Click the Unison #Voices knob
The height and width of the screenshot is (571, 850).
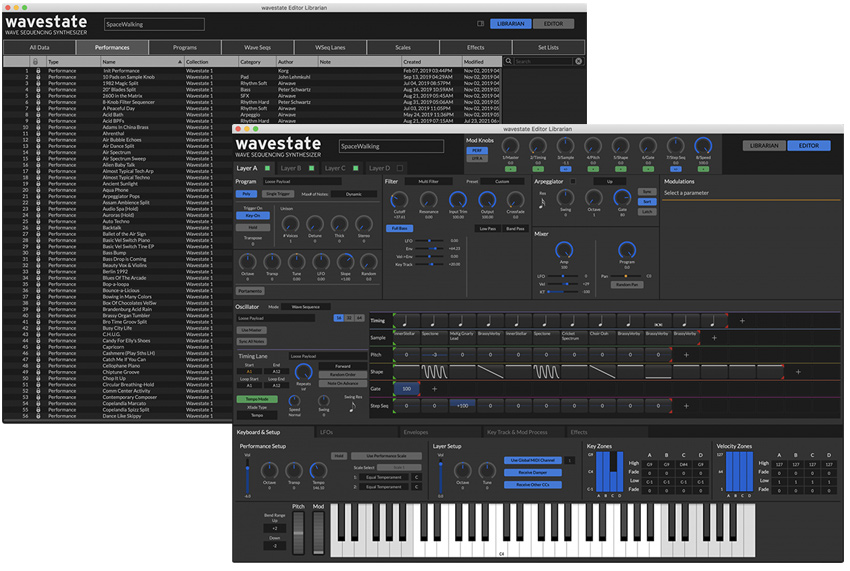click(x=291, y=223)
